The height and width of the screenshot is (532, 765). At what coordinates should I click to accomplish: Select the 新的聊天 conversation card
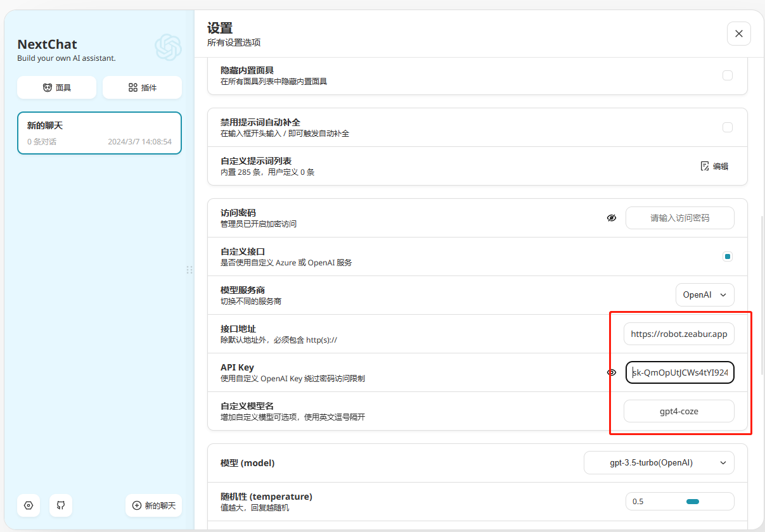tap(100, 133)
